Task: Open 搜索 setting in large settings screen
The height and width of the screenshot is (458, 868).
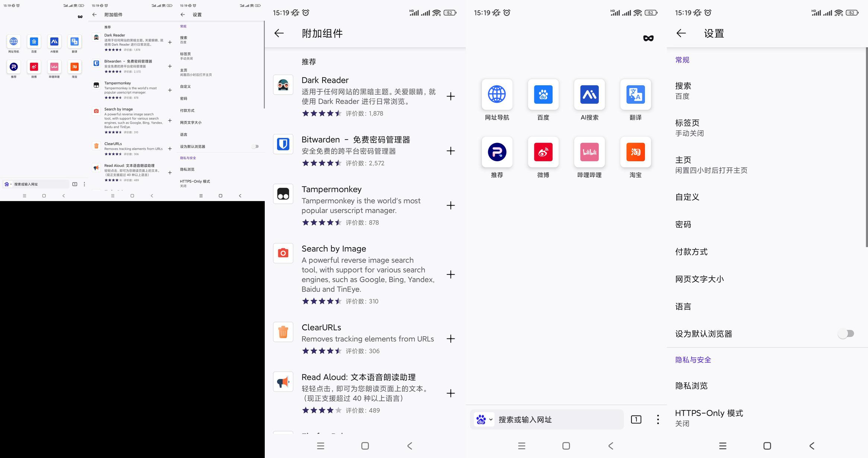Action: tap(766, 91)
